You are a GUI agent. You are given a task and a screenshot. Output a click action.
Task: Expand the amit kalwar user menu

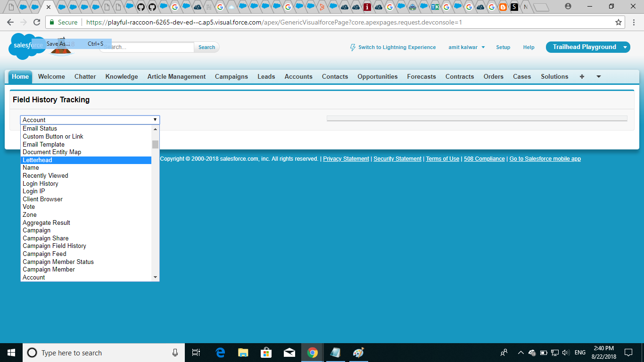tap(466, 47)
